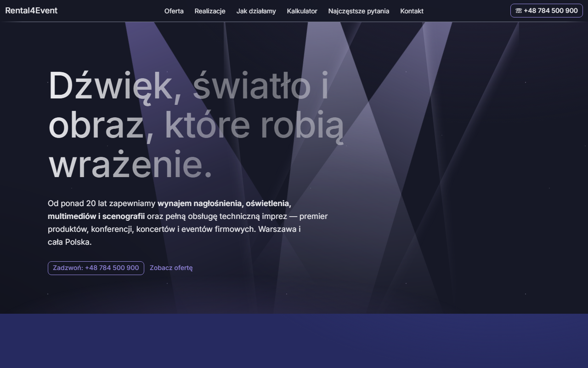Go to the Realizacje section

click(x=210, y=11)
